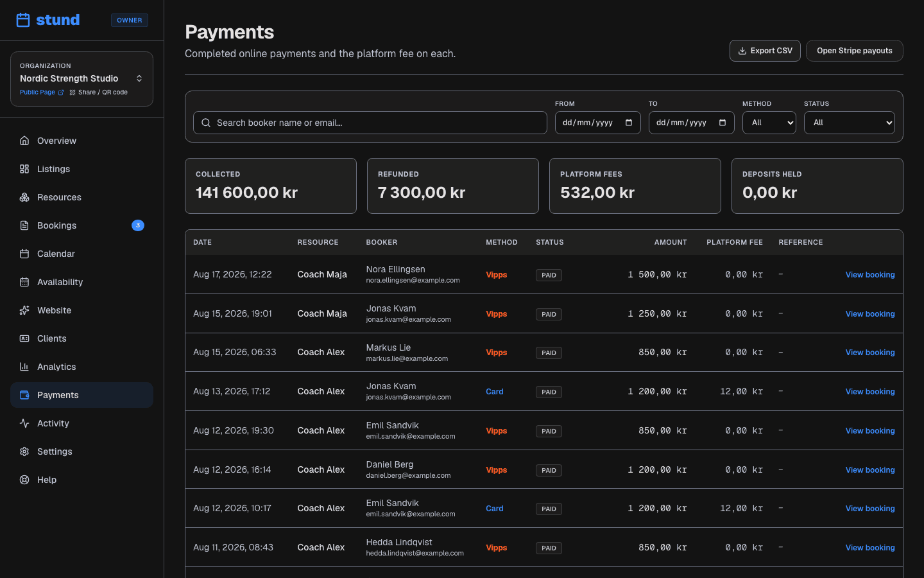
Task: Click the external link icon beside Public Page
Action: pyautogui.click(x=61, y=92)
